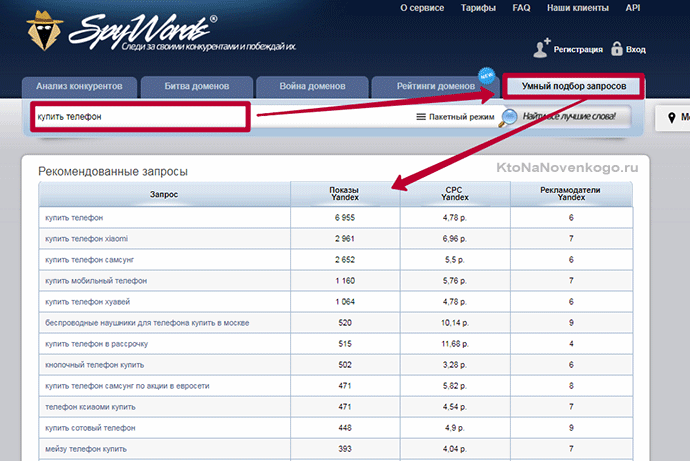Click 'Найти все лучшие слова!' button
This screenshot has width=690, height=461.
click(569, 117)
